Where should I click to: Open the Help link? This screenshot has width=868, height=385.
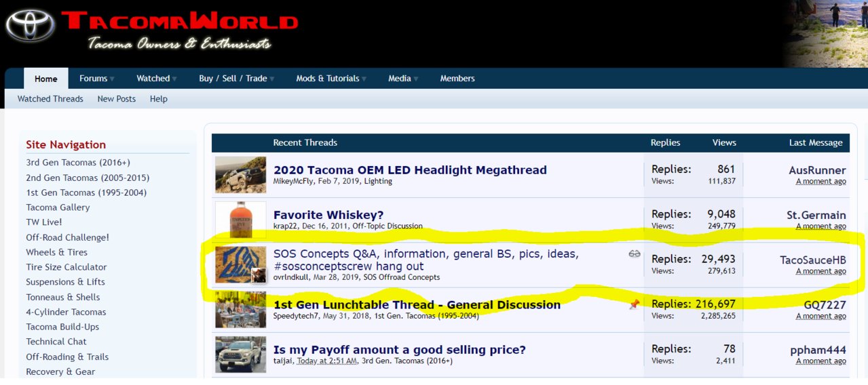159,99
